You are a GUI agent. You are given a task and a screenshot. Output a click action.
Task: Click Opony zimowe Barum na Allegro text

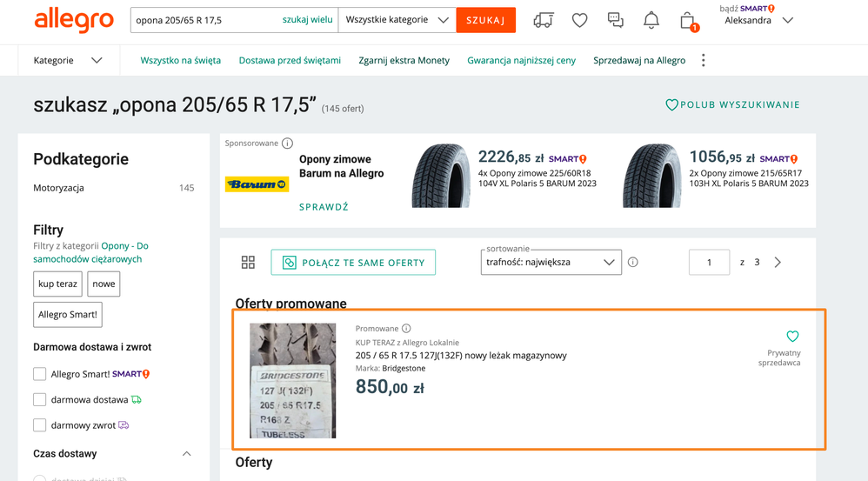[x=342, y=166]
